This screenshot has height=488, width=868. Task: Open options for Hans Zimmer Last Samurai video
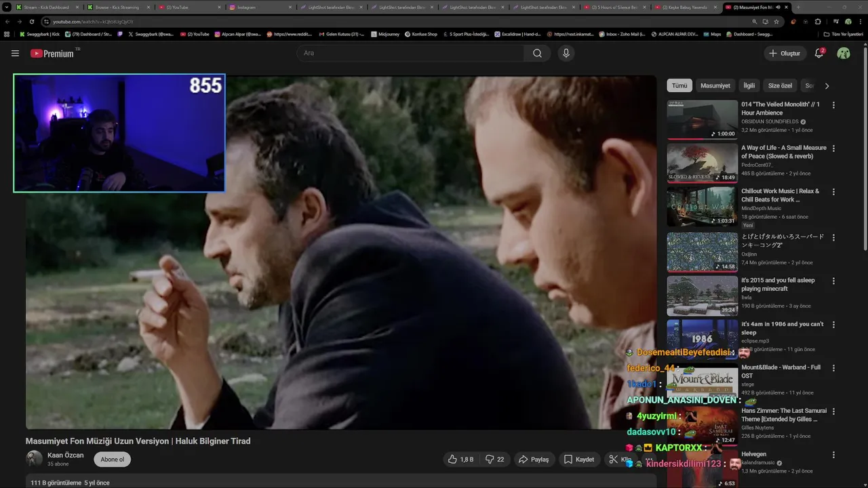pos(833,411)
